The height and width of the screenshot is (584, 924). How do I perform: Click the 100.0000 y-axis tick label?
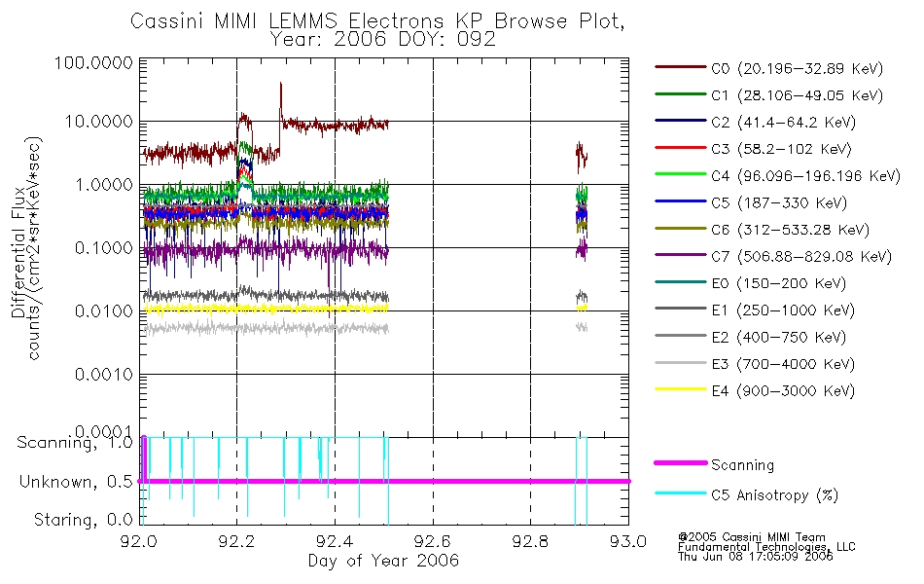93,62
